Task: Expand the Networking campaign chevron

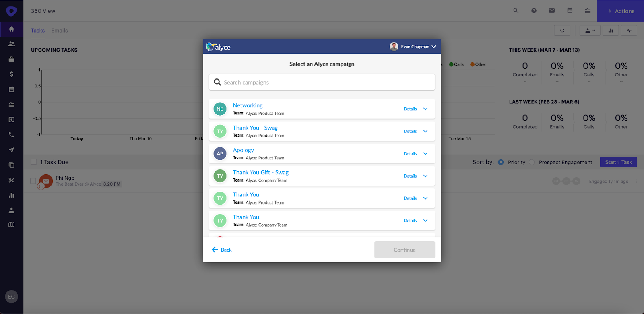Action: [x=425, y=109]
